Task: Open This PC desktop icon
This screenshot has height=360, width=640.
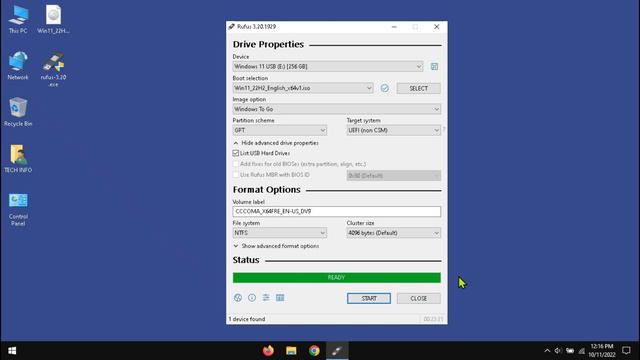Action: tap(18, 20)
